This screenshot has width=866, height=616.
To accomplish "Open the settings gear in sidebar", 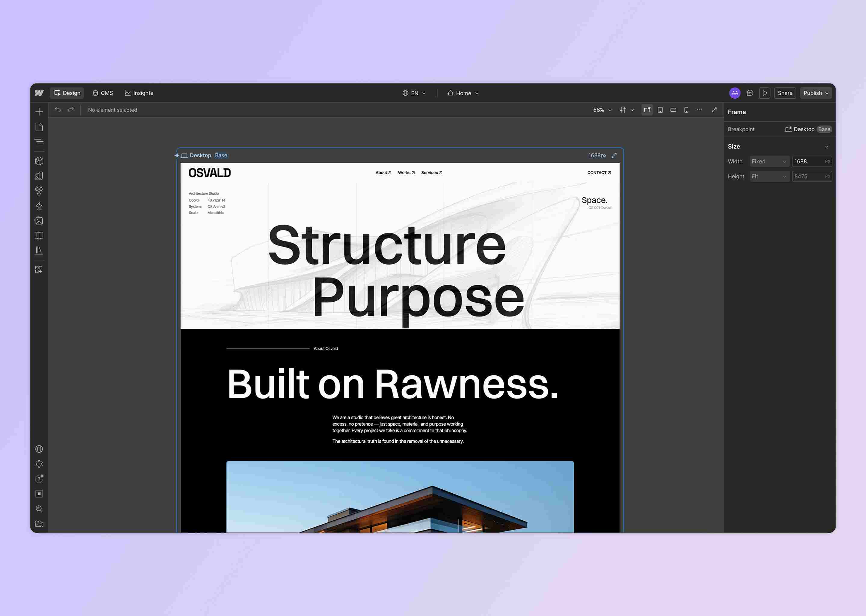I will 39,464.
